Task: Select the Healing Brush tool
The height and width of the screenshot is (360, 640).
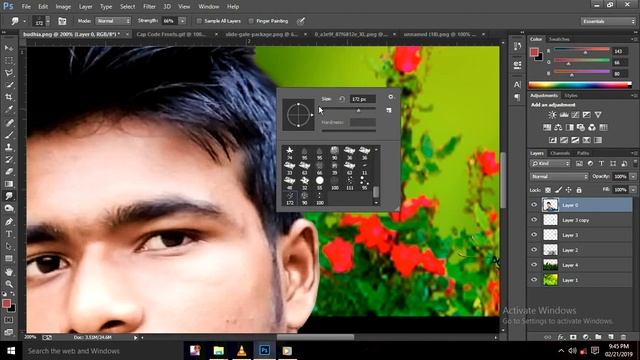Action: pos(9,122)
